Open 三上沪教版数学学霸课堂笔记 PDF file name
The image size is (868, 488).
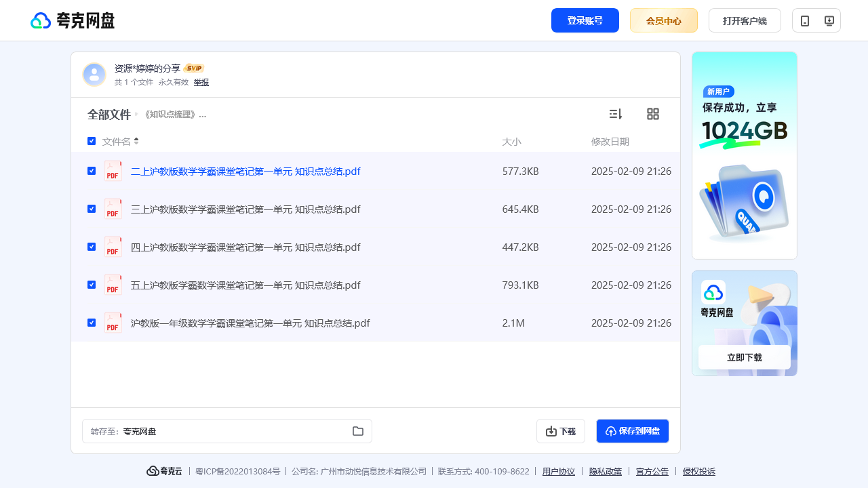pyautogui.click(x=245, y=209)
